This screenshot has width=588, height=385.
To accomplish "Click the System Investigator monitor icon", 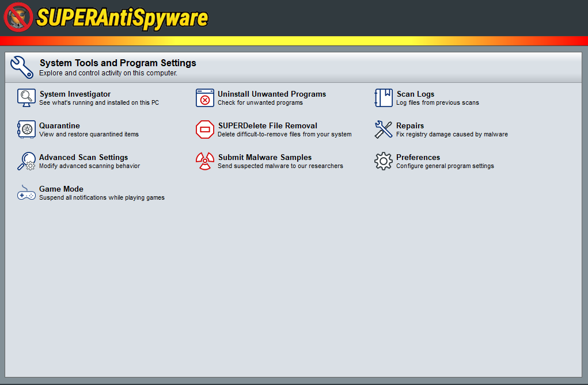I will click(26, 98).
